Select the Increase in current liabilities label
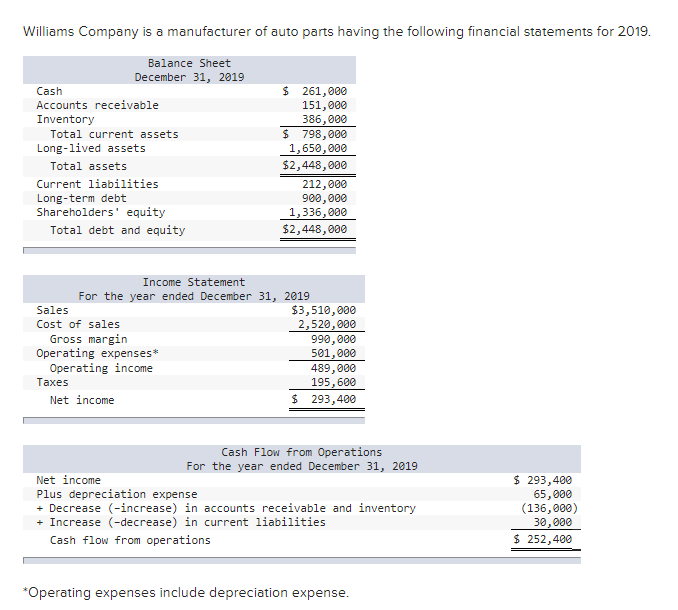This screenshot has width=678, height=610. 181,522
